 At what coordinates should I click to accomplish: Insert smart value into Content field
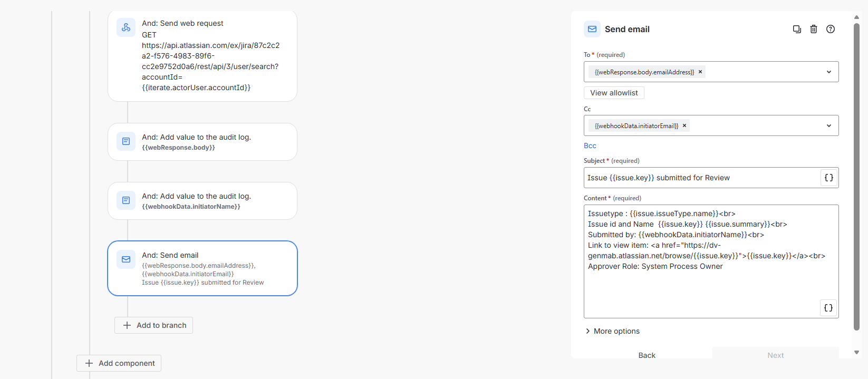point(828,308)
